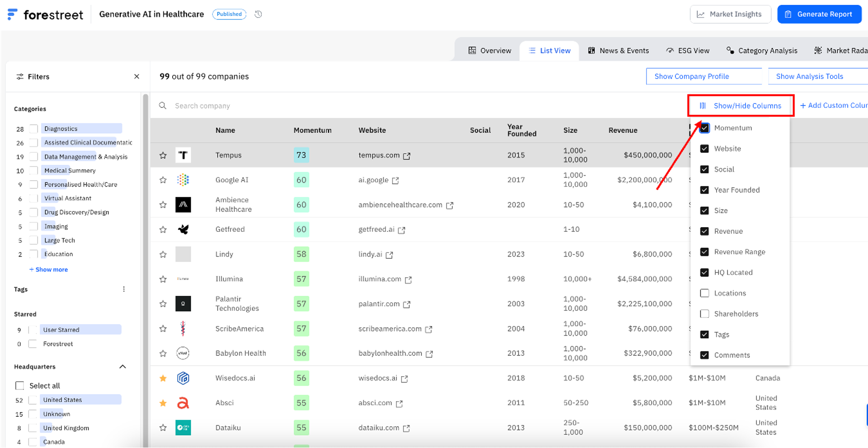Open ambiencehealthcare.com external link icon
The image size is (868, 448).
pyautogui.click(x=450, y=205)
